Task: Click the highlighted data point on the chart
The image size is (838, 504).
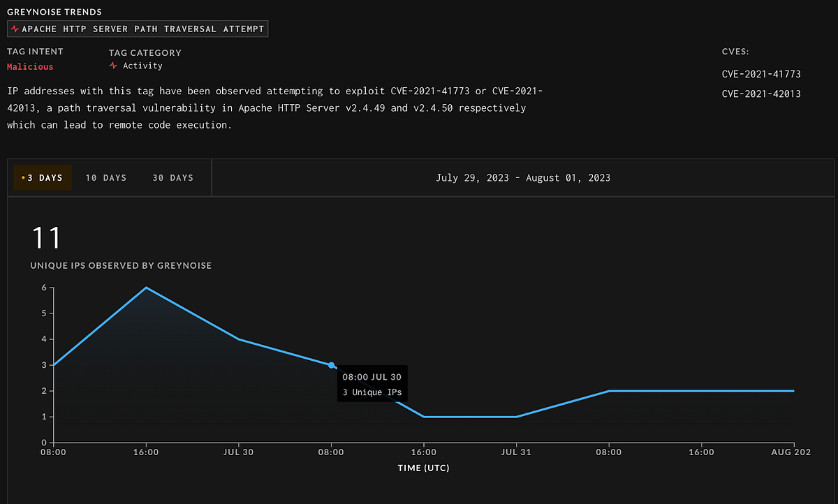Action: point(331,365)
